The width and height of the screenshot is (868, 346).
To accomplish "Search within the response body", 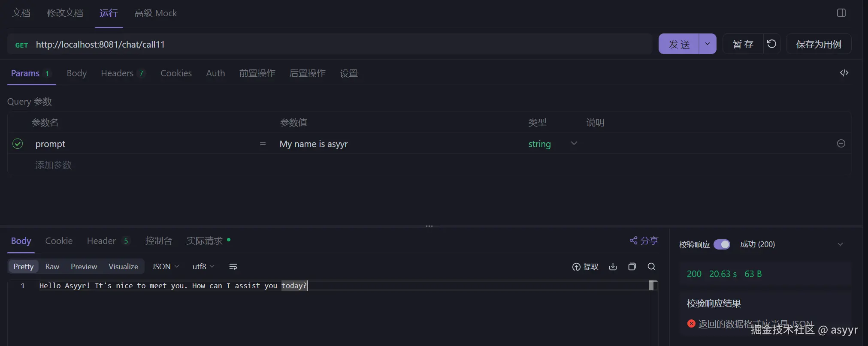I will [x=651, y=267].
